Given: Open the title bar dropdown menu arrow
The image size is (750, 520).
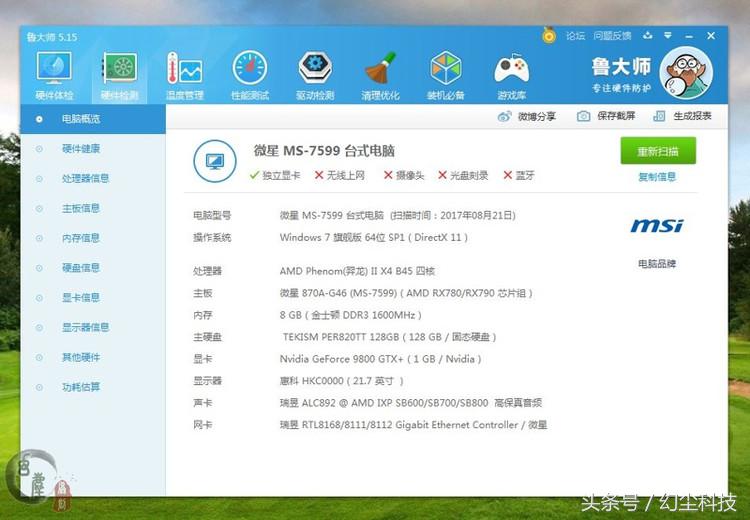Looking at the screenshot, I should click(668, 35).
